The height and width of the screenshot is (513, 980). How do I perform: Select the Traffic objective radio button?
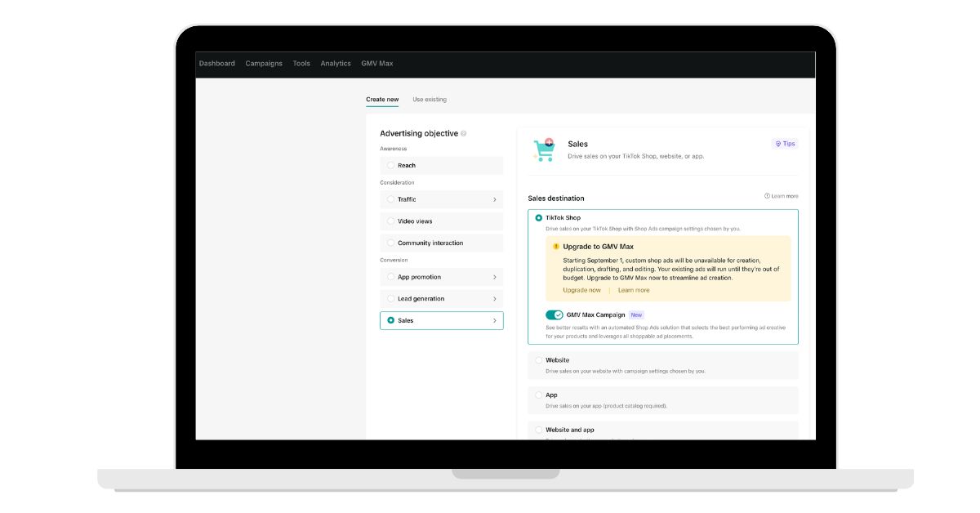(391, 199)
